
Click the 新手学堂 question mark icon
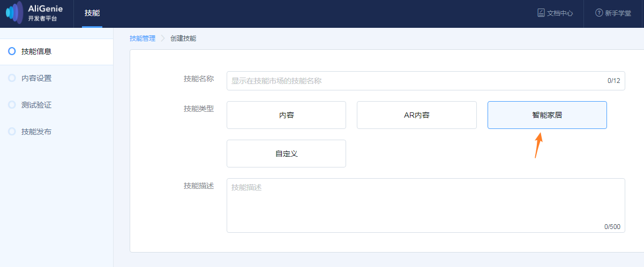tap(599, 13)
